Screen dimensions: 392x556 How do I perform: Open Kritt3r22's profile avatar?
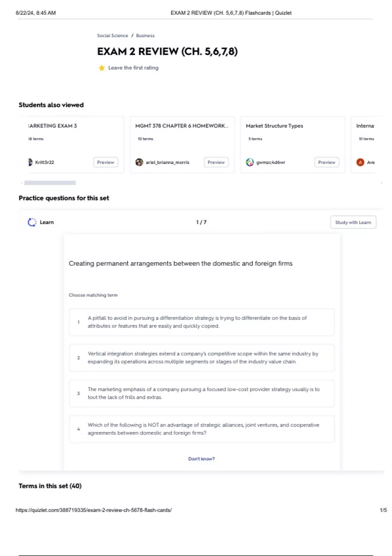click(30, 162)
